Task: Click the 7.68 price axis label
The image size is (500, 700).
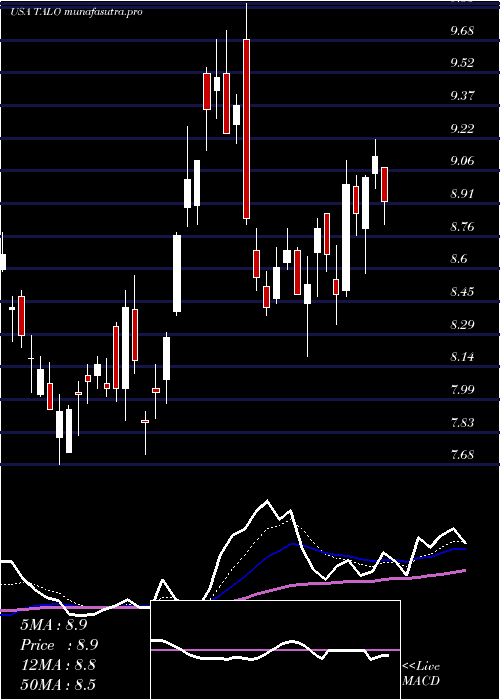Action: 462,455
